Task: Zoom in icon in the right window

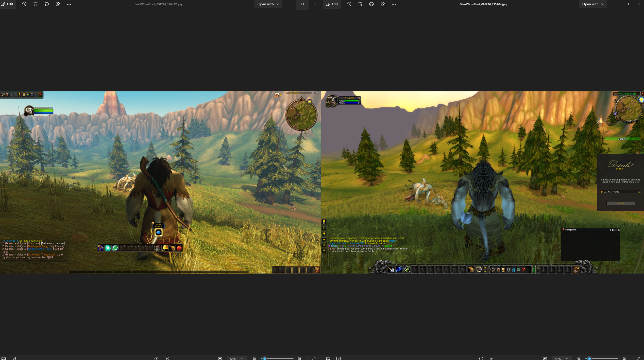Action: click(x=624, y=358)
